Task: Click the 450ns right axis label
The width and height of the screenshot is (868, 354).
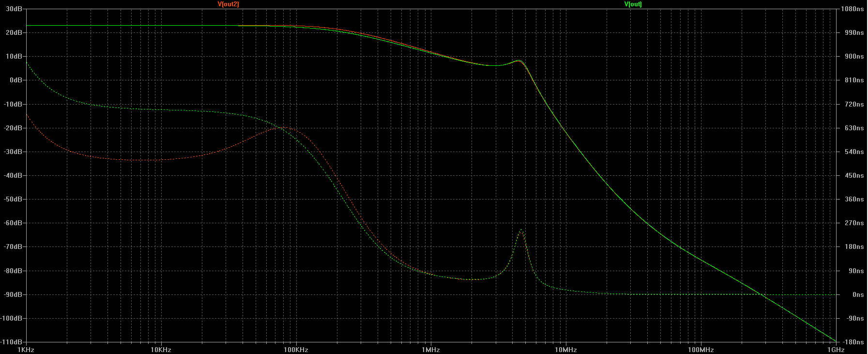Action: point(854,176)
